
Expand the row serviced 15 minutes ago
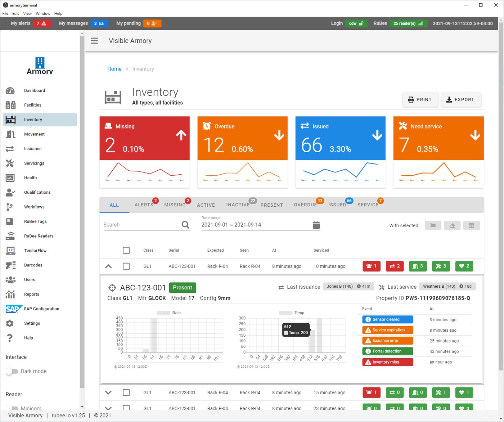(x=108, y=392)
